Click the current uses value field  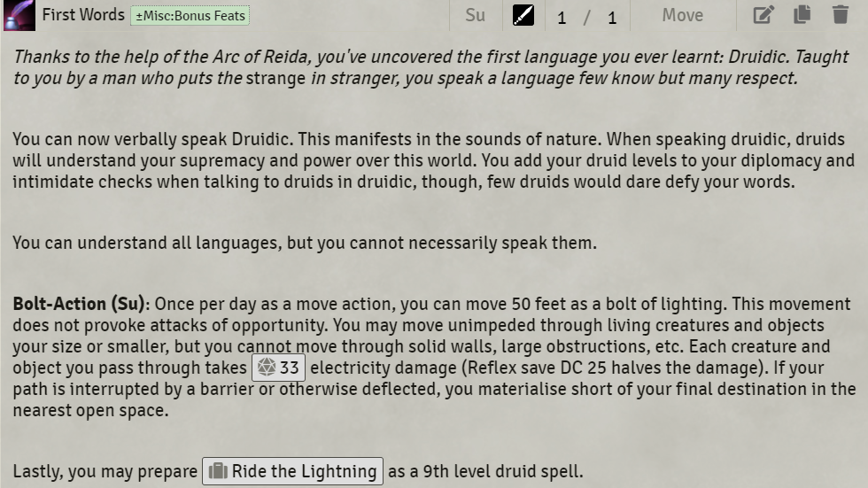click(562, 18)
